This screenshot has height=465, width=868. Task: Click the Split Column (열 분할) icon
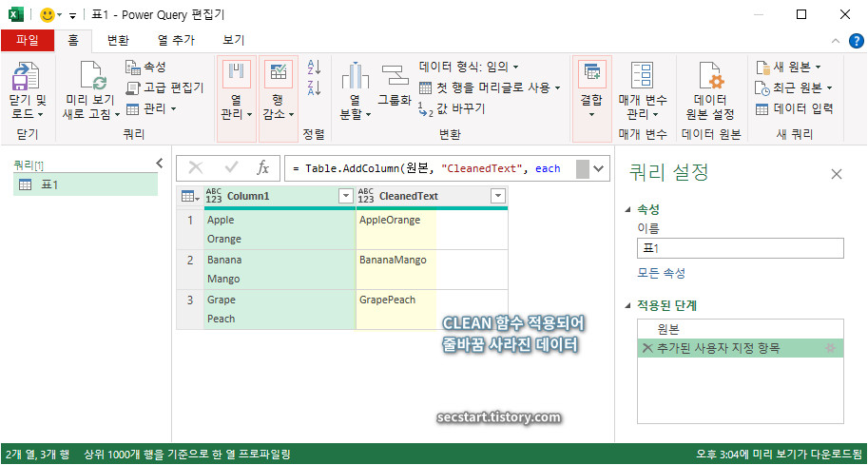[x=355, y=75]
